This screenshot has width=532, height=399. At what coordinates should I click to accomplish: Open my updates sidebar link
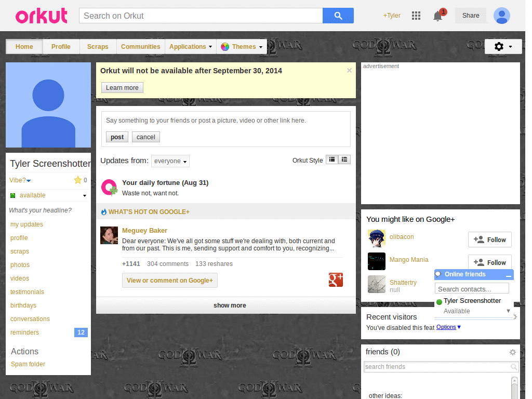click(27, 224)
